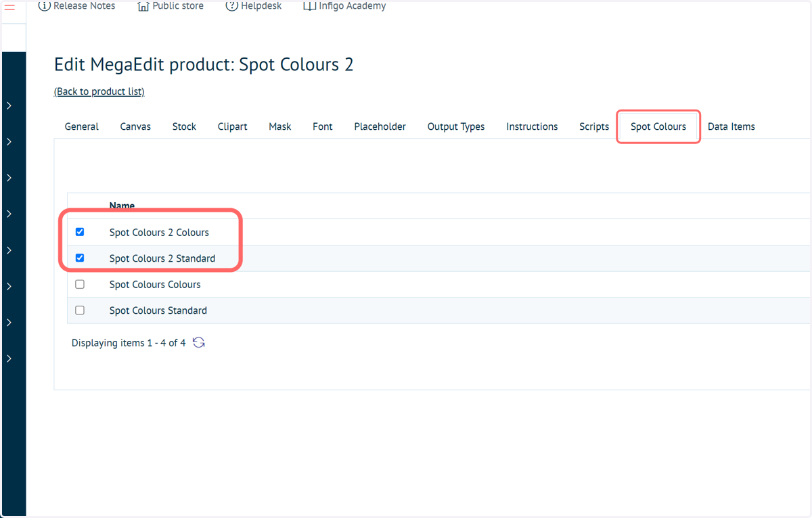Image resolution: width=812 pixels, height=518 pixels.
Task: Click the 'Spot Colours 2 Standard' row name
Action: (162, 258)
